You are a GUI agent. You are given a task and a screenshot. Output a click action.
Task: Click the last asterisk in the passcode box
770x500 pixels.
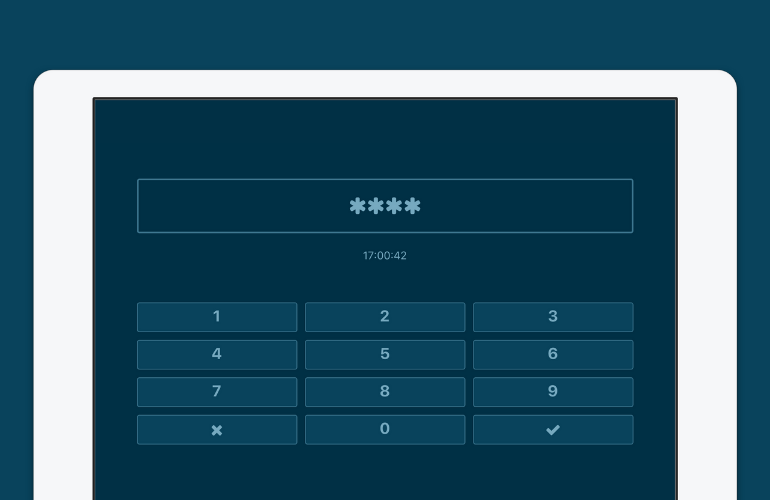coord(412,206)
